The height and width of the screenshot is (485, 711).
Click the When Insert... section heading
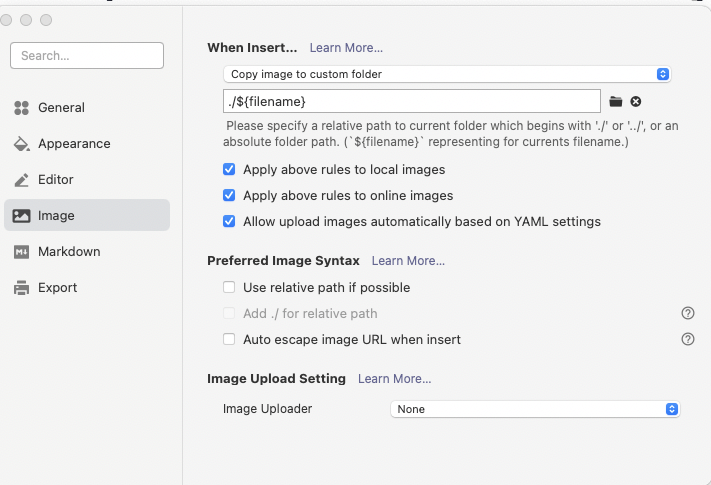pos(252,48)
